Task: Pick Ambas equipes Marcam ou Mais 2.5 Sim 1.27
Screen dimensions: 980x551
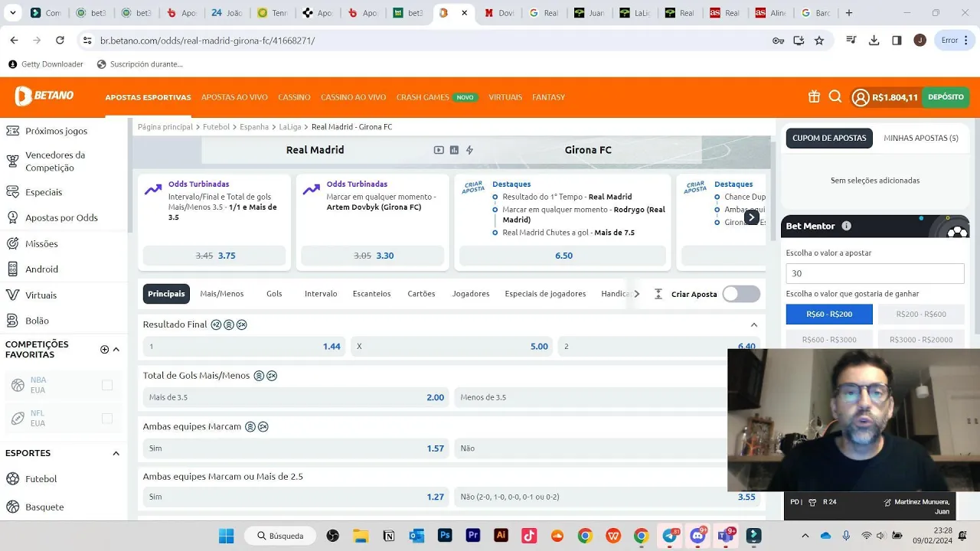Action: pyautogui.click(x=296, y=497)
